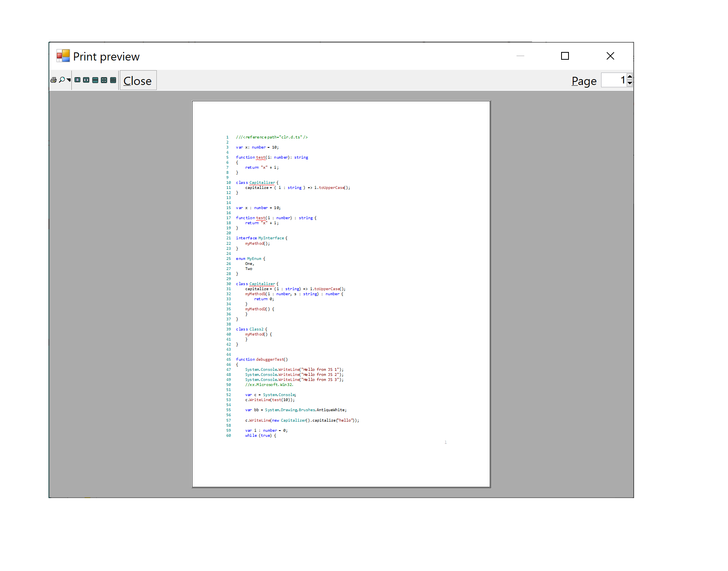Minimize the Print preview window

(x=520, y=56)
